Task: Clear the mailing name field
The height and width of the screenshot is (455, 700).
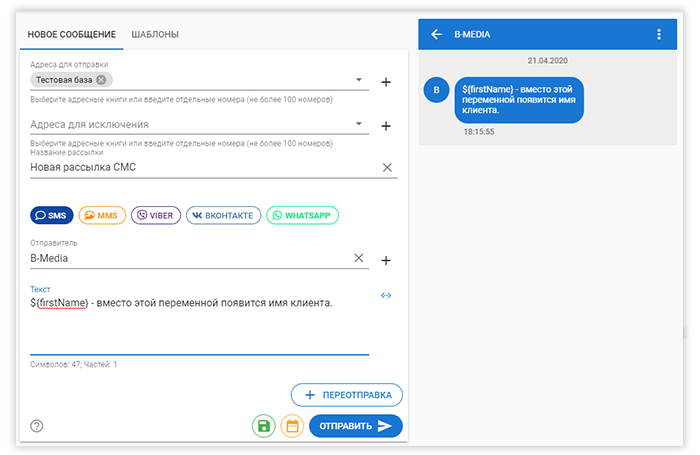Action: 387,167
